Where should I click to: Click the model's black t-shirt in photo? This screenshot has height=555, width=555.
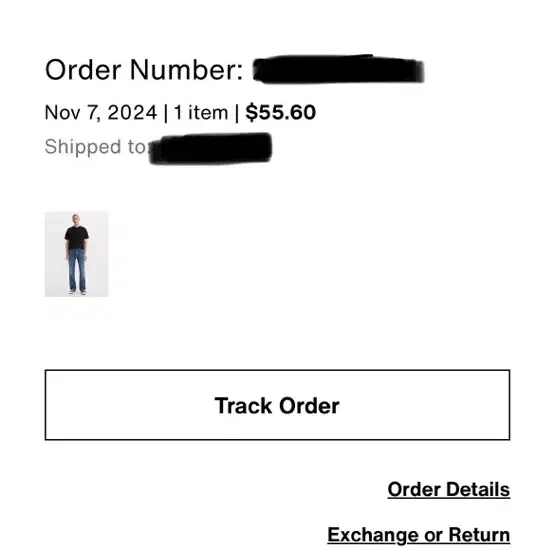76,238
